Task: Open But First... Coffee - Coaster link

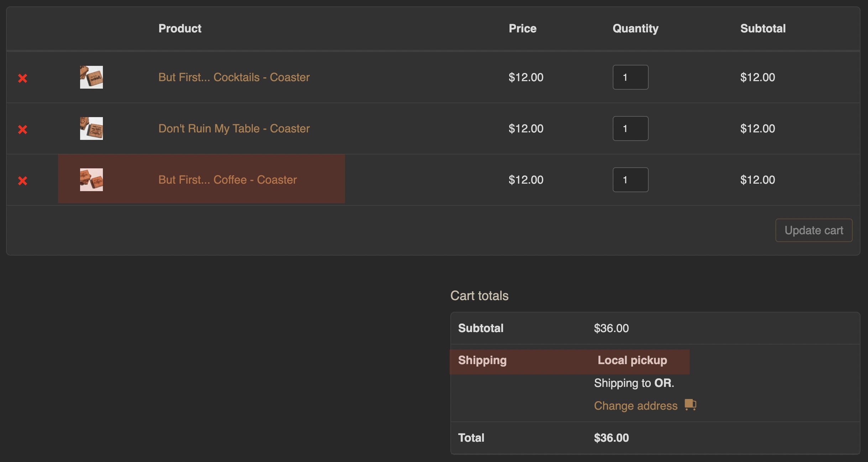Action: pyautogui.click(x=228, y=180)
